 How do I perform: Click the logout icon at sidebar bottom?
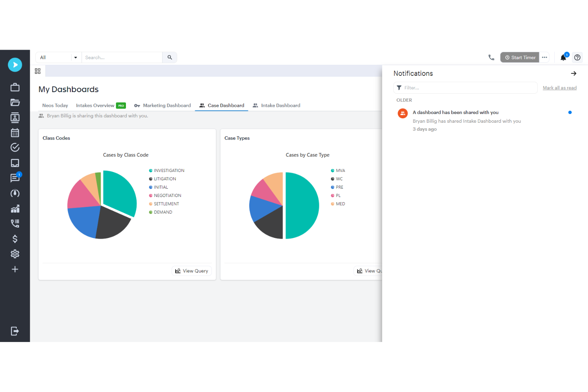[x=15, y=331]
